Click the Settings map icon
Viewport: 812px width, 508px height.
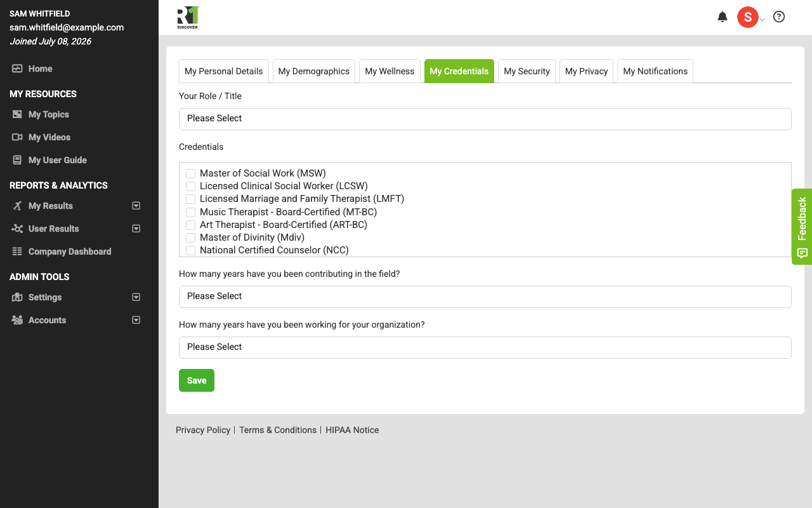17,297
